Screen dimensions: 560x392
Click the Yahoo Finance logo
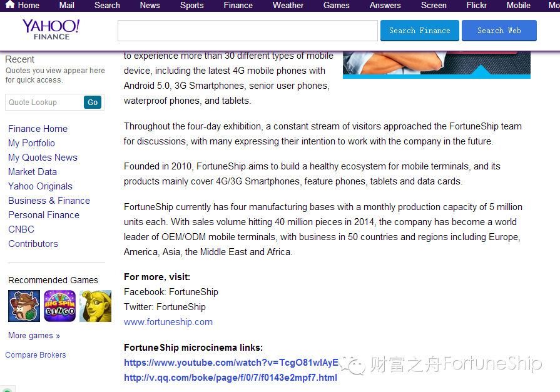[51, 29]
